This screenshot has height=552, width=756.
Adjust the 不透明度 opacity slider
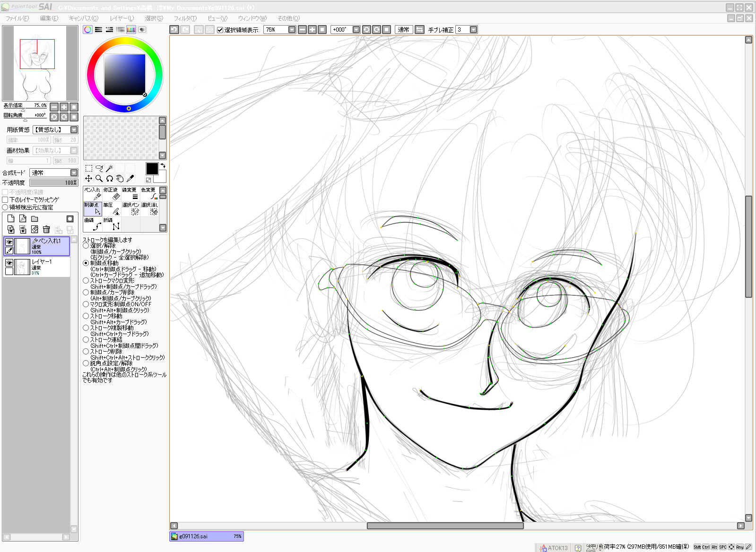pos(53,182)
